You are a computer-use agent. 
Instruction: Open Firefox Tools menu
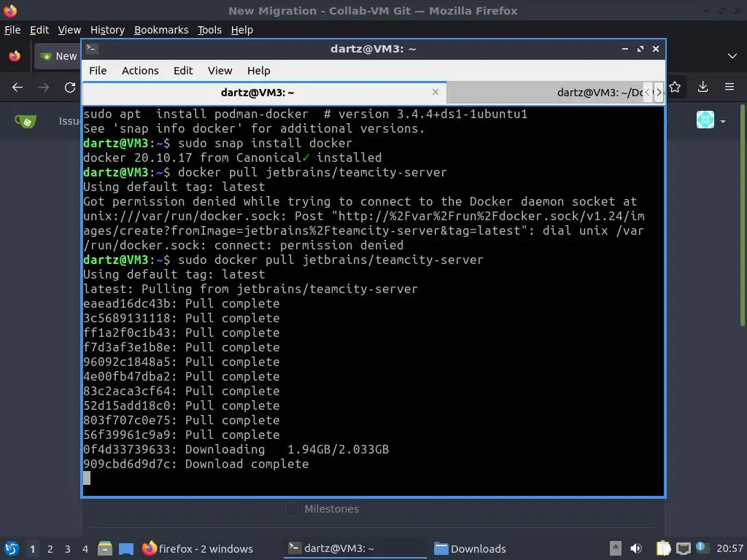tap(209, 29)
